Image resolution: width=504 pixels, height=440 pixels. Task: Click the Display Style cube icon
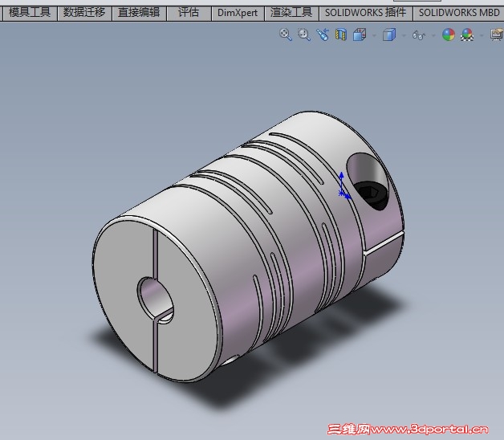click(389, 35)
